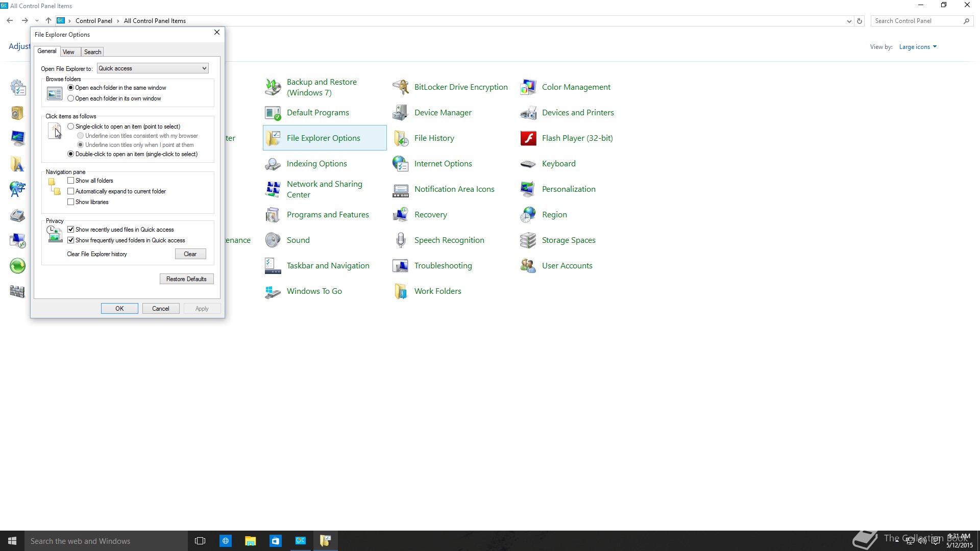Open the Recovery icon
Viewport: 980px width, 551px height.
click(x=401, y=215)
